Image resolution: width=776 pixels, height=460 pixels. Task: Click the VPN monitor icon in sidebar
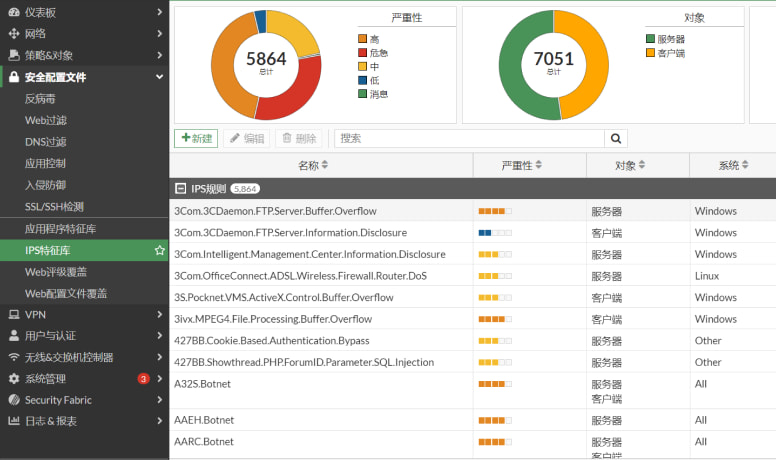[14, 314]
